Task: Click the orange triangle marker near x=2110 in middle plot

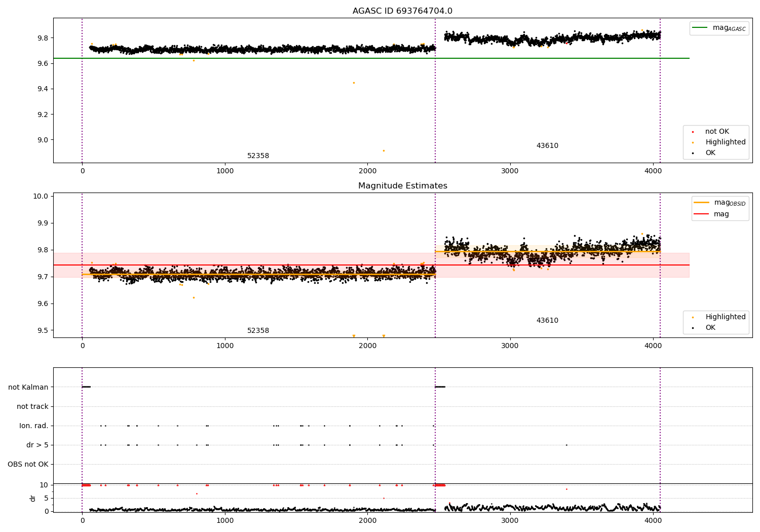Action: coord(384,336)
